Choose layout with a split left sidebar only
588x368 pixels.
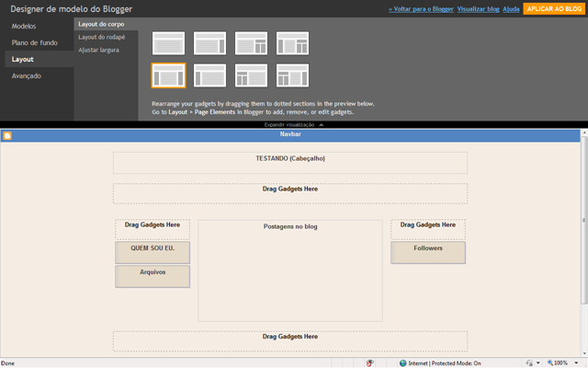(x=251, y=75)
